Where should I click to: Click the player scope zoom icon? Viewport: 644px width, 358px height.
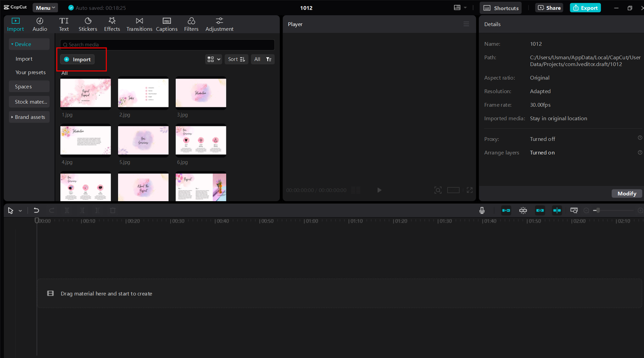click(438, 190)
